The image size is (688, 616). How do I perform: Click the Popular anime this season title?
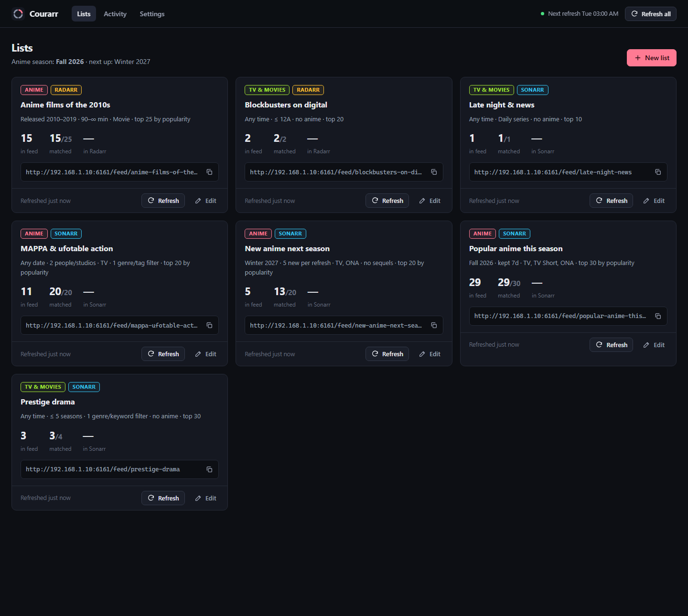[516, 248]
